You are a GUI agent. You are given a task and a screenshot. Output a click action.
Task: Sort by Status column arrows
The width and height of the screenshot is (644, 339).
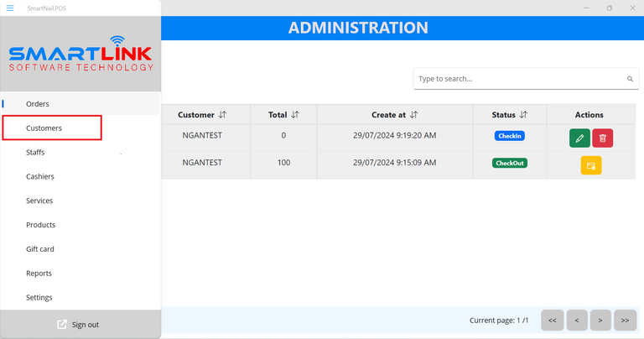tap(523, 115)
